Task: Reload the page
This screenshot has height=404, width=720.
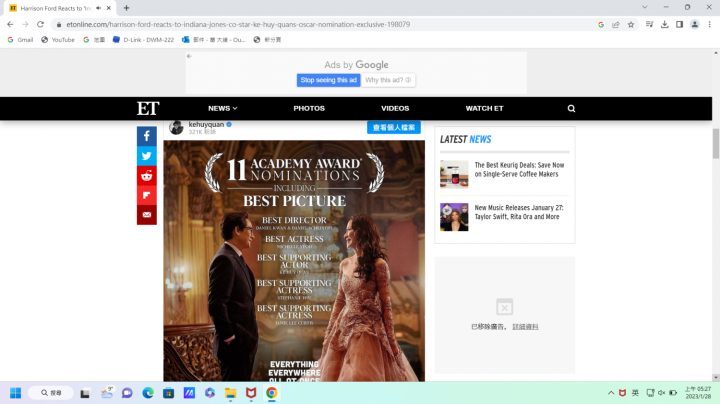Action: 40,24
